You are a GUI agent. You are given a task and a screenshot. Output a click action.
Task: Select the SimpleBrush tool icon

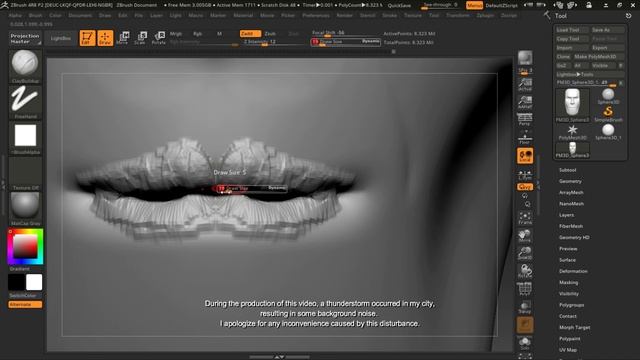click(608, 114)
